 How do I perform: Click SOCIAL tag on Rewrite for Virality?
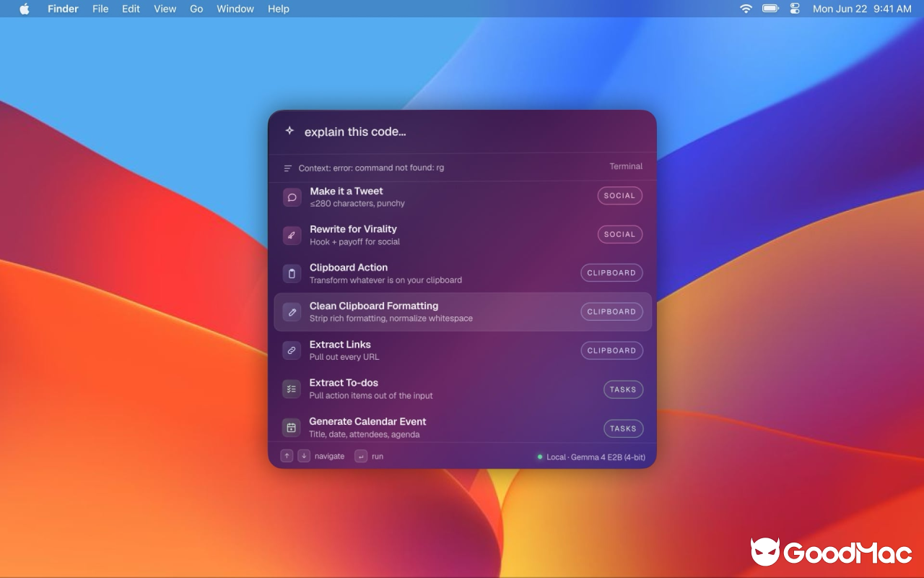tap(619, 234)
